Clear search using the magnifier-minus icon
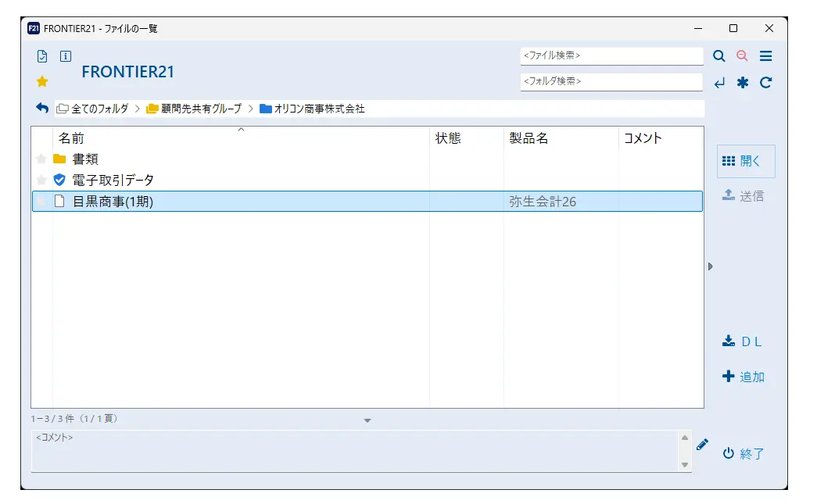 coord(742,55)
